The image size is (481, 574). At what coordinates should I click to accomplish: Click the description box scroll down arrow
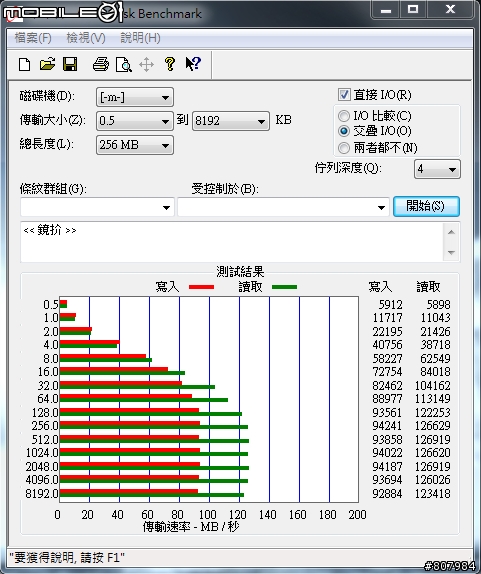[x=451, y=253]
